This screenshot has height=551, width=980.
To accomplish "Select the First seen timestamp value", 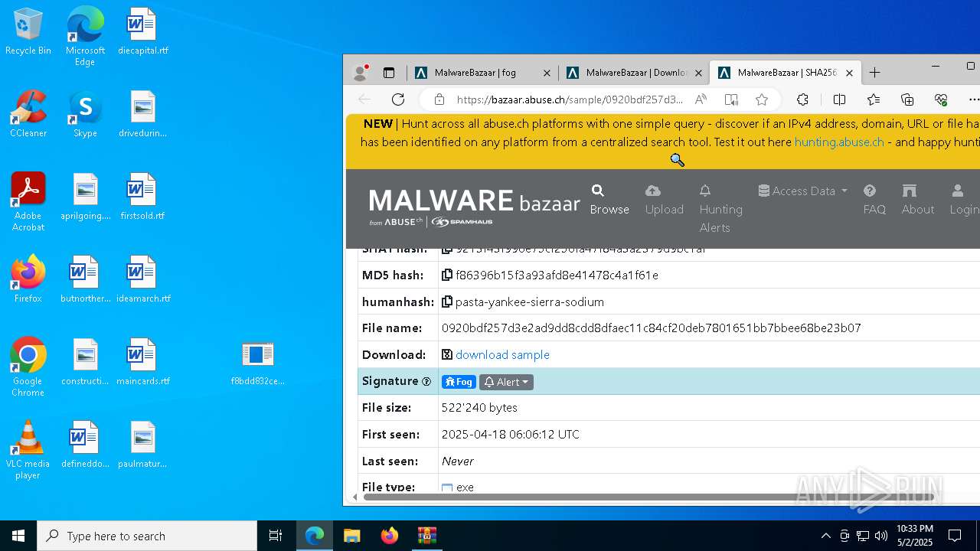I will pyautogui.click(x=511, y=434).
